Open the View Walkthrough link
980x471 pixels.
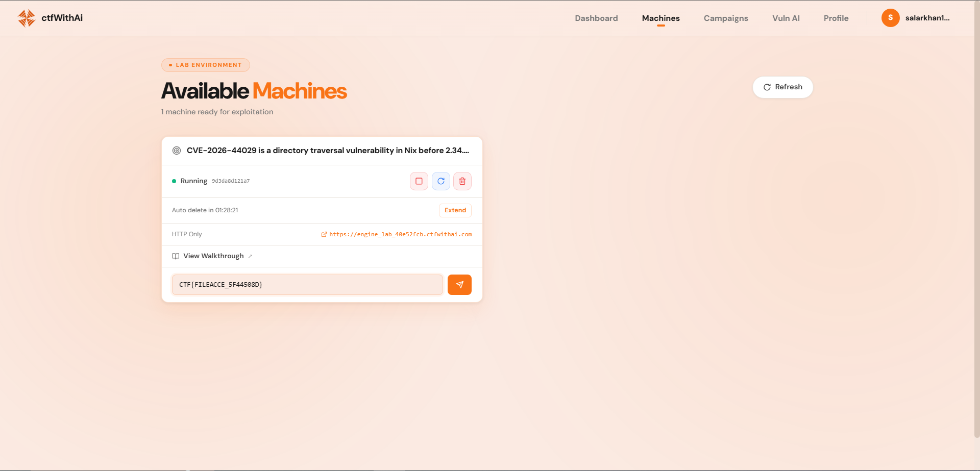213,256
